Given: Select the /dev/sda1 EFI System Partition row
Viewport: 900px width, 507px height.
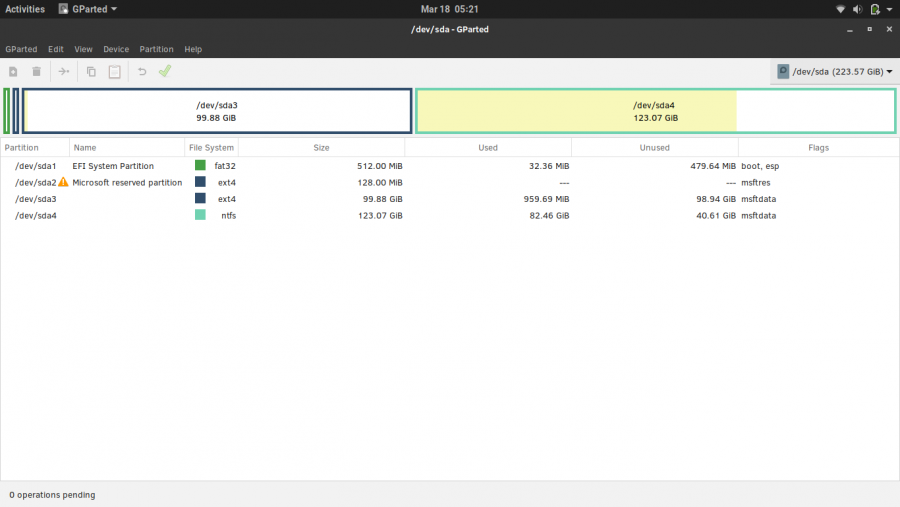Looking at the screenshot, I should point(113,166).
